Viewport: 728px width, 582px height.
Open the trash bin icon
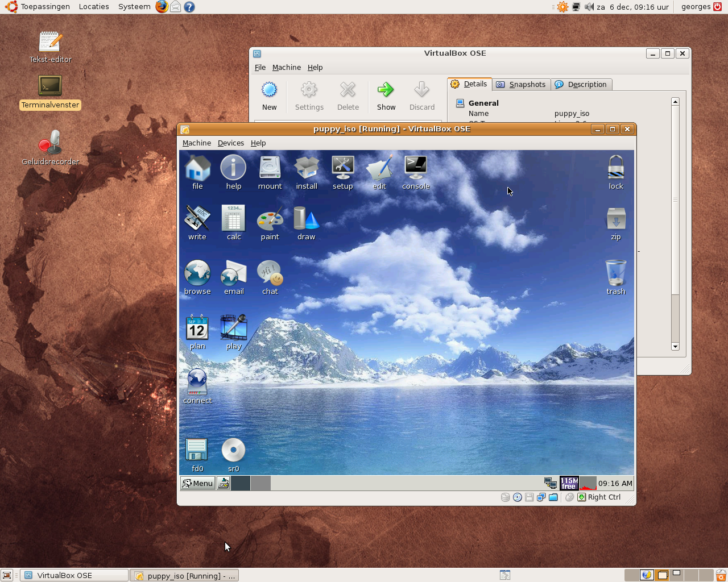pos(615,273)
